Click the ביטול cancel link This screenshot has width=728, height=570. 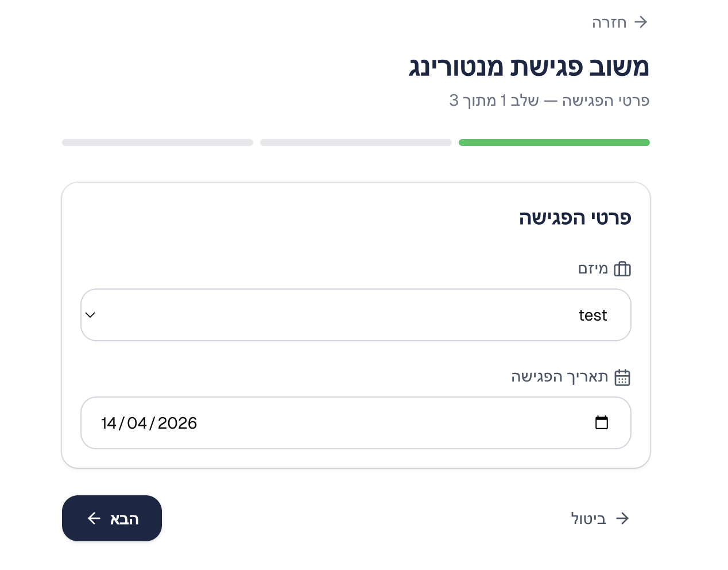tap(589, 518)
